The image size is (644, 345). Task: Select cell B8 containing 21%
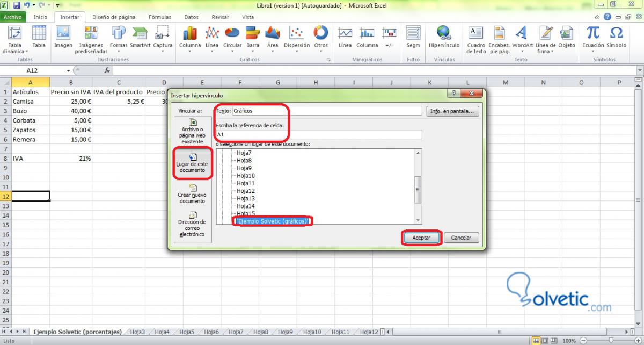(71, 159)
